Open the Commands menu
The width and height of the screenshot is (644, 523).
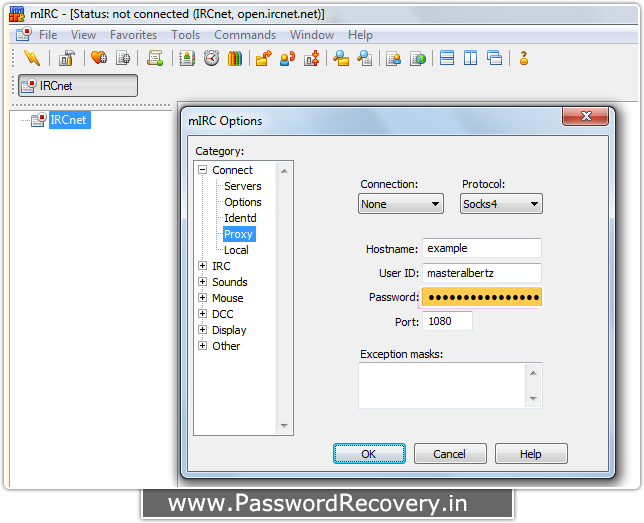pyautogui.click(x=245, y=35)
